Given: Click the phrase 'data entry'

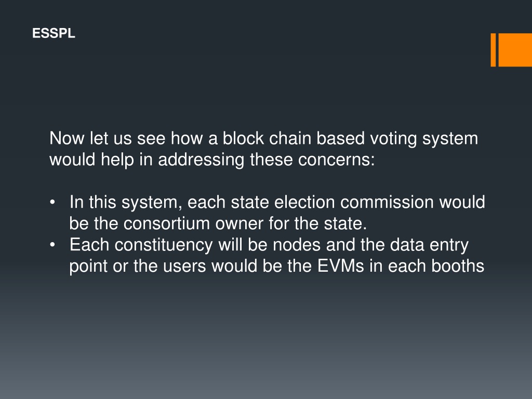Looking at the screenshot, I should pyautogui.click(x=430, y=245).
